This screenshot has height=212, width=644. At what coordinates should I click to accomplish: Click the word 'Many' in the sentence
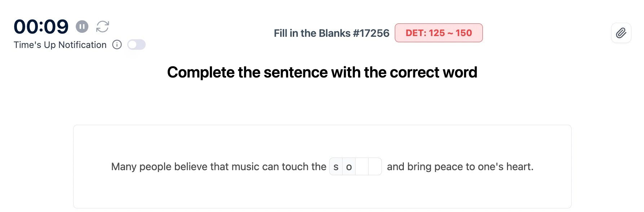click(124, 167)
